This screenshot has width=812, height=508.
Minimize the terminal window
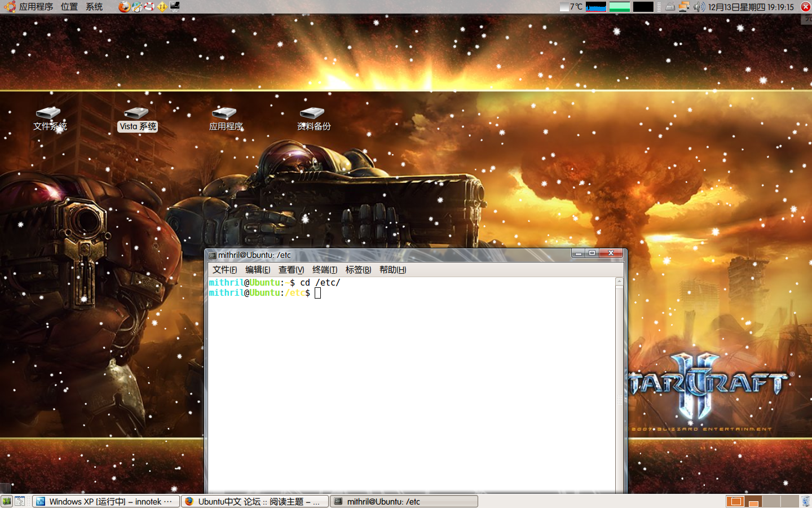pyautogui.click(x=578, y=253)
